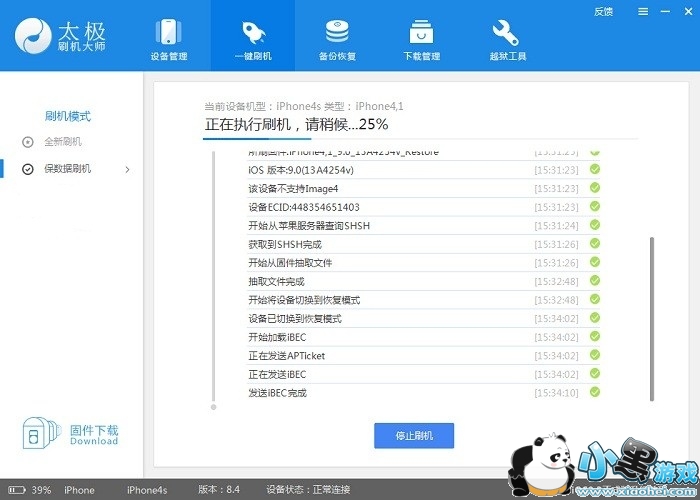
Task: Open the 下载管理 download box icon
Action: [421, 31]
